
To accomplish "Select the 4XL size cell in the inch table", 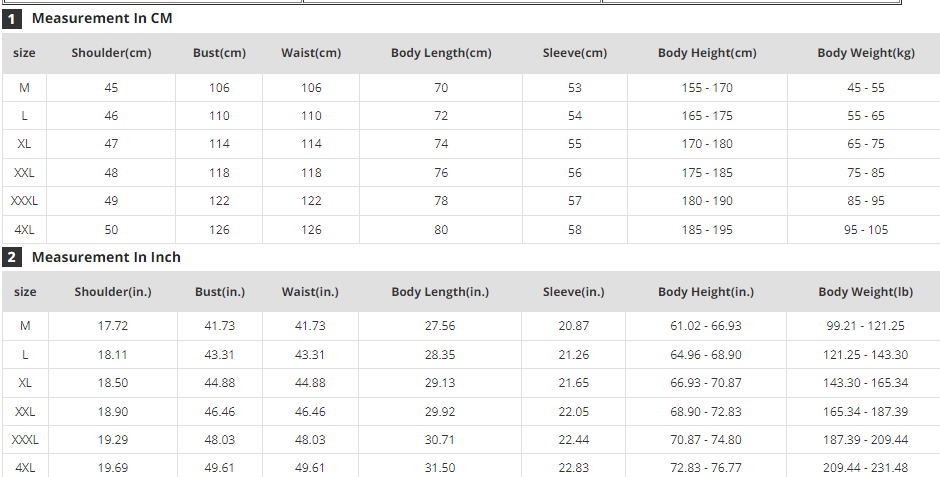I will coord(25,467).
